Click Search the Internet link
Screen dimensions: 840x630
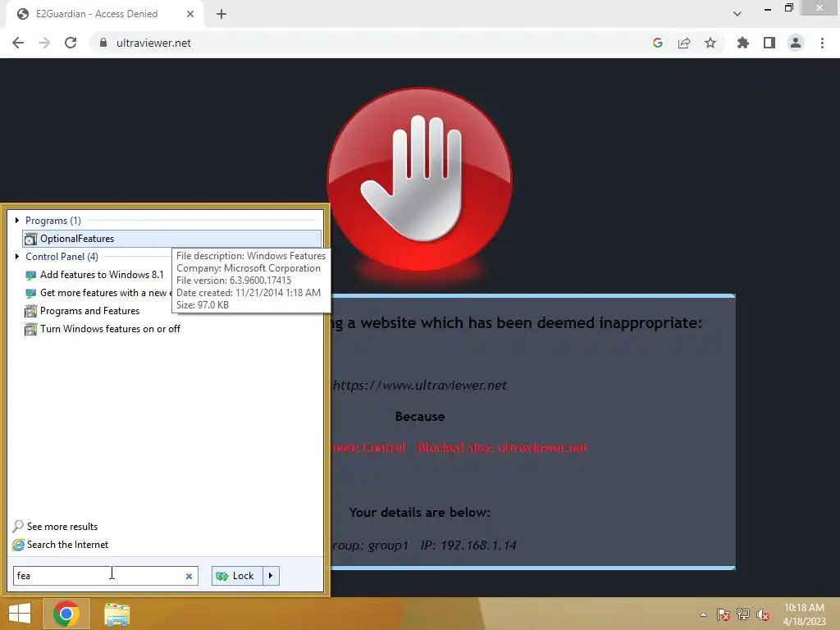(67, 545)
